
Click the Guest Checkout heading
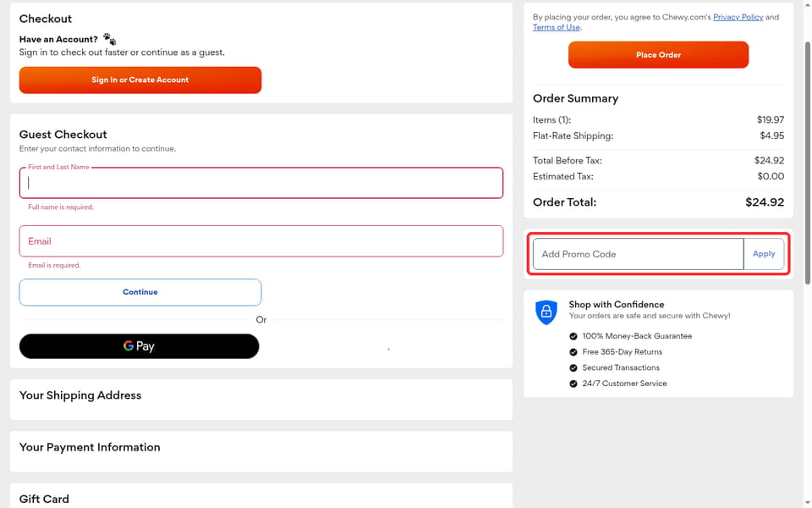[x=63, y=135]
